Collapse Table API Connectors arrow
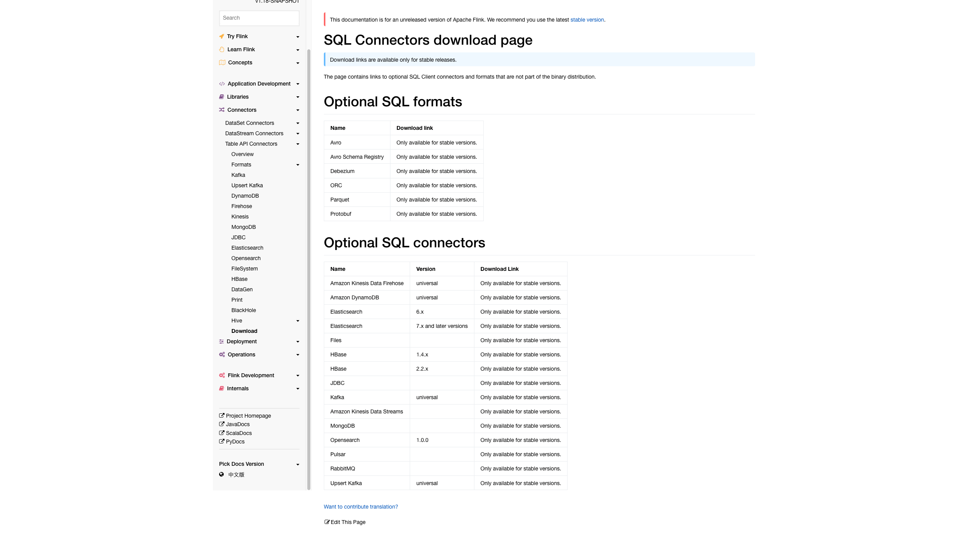Image resolution: width=980 pixels, height=544 pixels. pyautogui.click(x=298, y=144)
